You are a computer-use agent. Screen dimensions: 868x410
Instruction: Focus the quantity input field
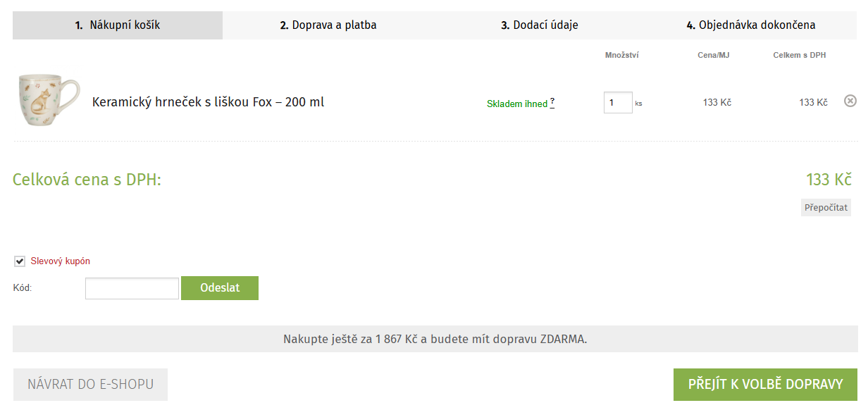tap(617, 102)
